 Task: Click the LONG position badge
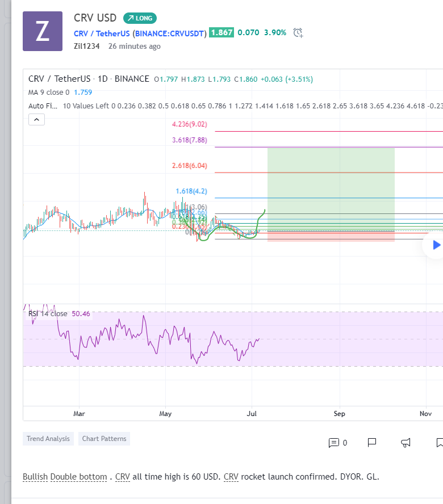point(140,18)
